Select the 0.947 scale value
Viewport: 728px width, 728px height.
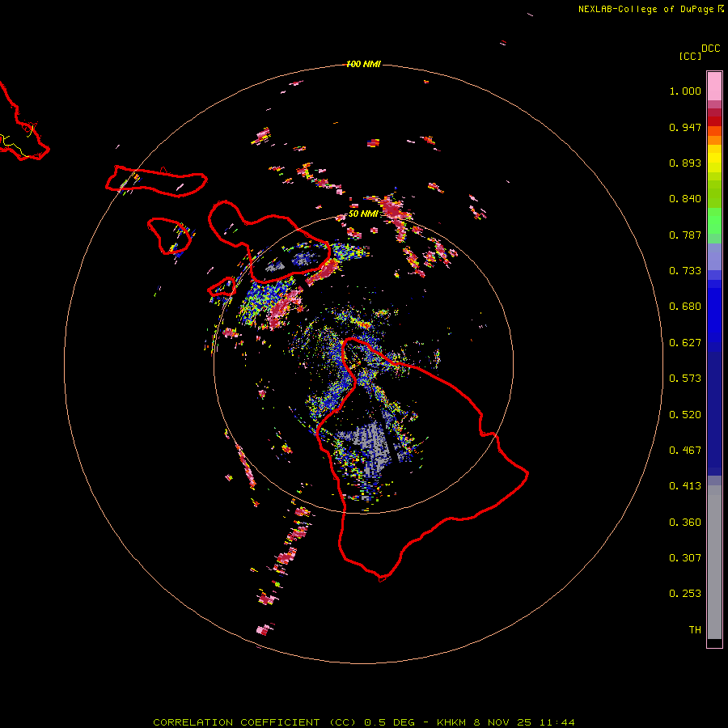[x=685, y=127]
